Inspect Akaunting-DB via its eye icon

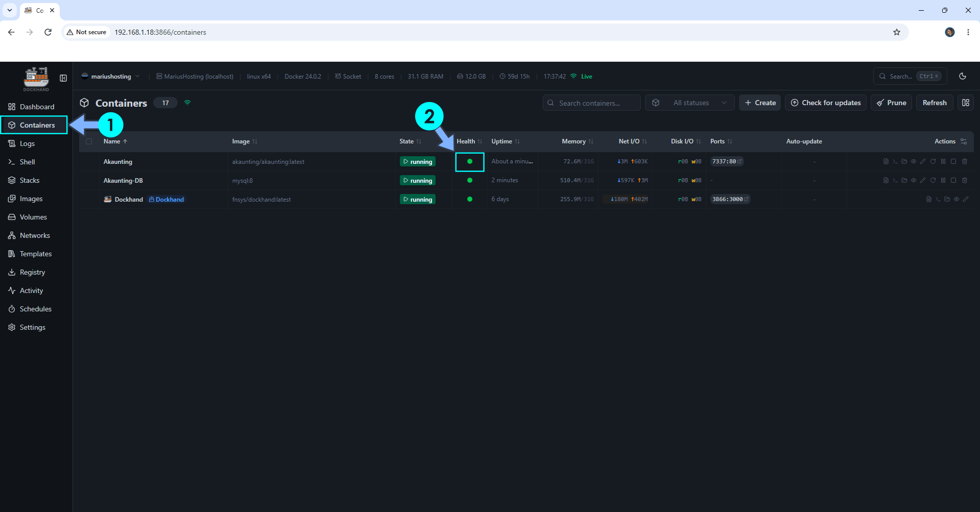(913, 180)
